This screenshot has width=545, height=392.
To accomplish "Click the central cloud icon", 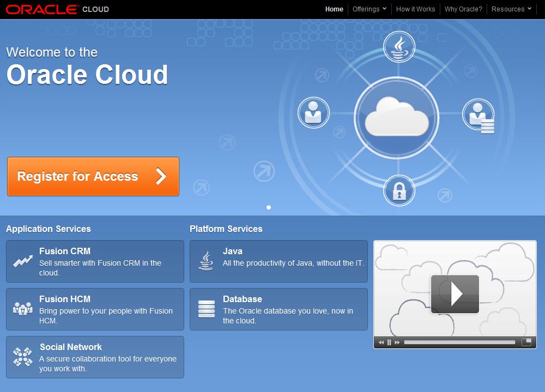I will click(x=397, y=118).
